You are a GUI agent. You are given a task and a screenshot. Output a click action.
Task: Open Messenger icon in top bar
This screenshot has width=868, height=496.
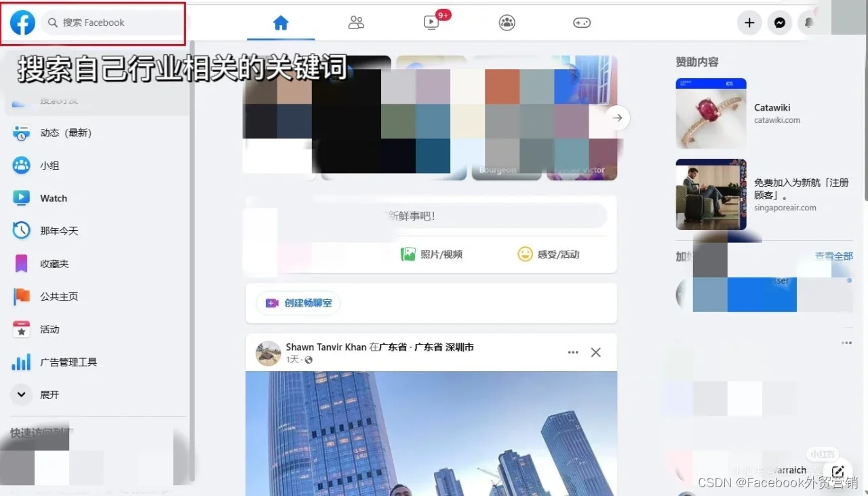coord(780,23)
